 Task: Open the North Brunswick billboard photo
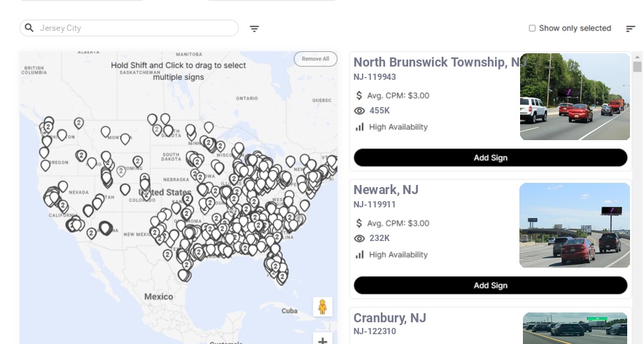click(x=575, y=97)
